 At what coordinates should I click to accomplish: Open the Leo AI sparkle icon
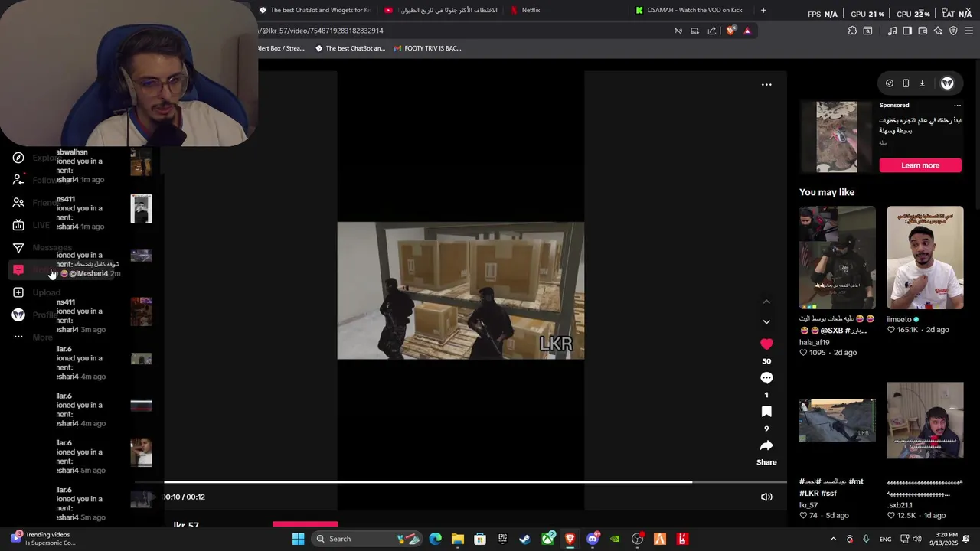click(x=938, y=31)
